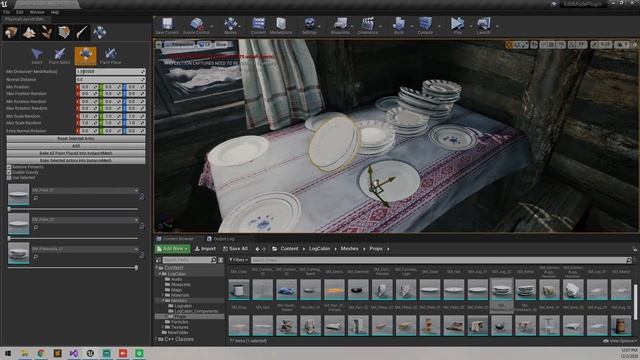Open the Content toolbar icon
Screen dimensions: 640x360
[x=258, y=25]
